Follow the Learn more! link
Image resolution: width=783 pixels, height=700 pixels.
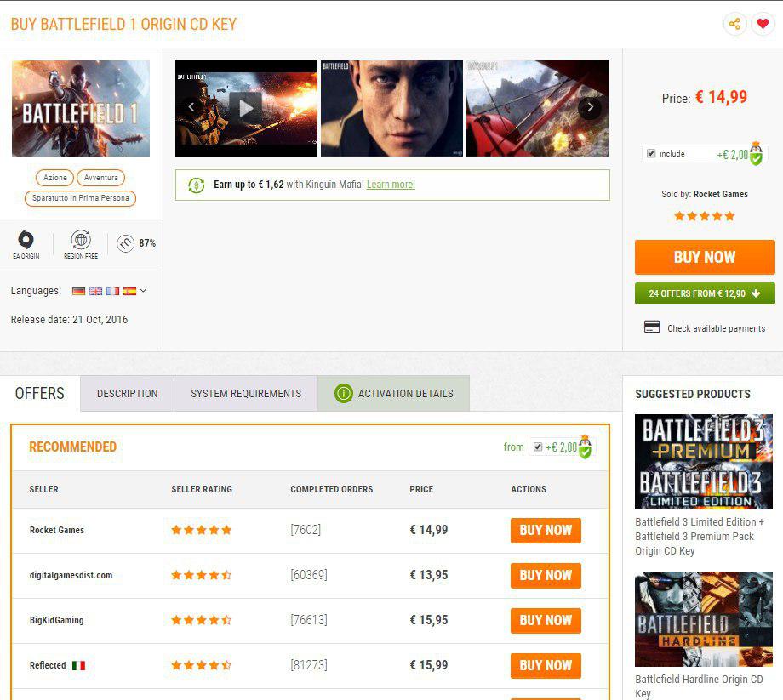click(x=391, y=185)
